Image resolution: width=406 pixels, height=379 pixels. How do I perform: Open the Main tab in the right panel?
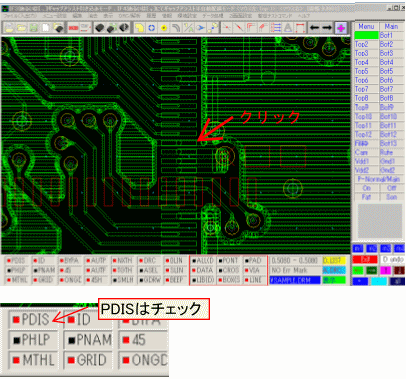[x=391, y=26]
